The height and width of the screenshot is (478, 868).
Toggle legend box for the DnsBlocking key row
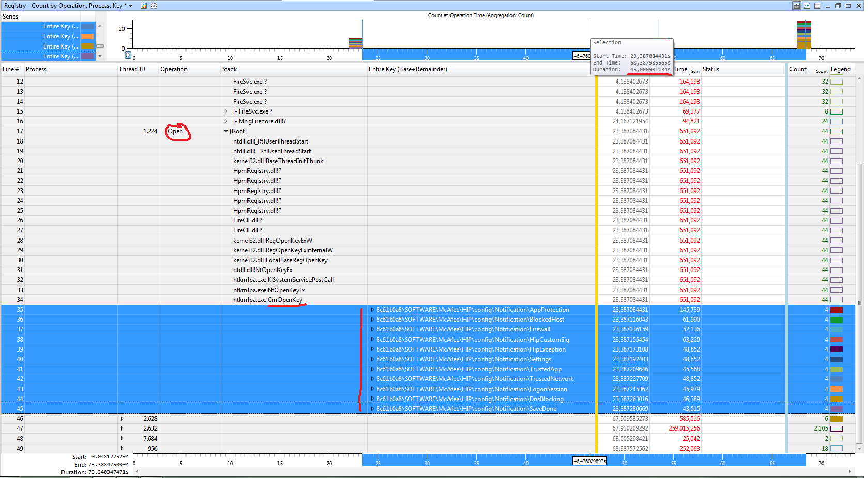(836, 399)
